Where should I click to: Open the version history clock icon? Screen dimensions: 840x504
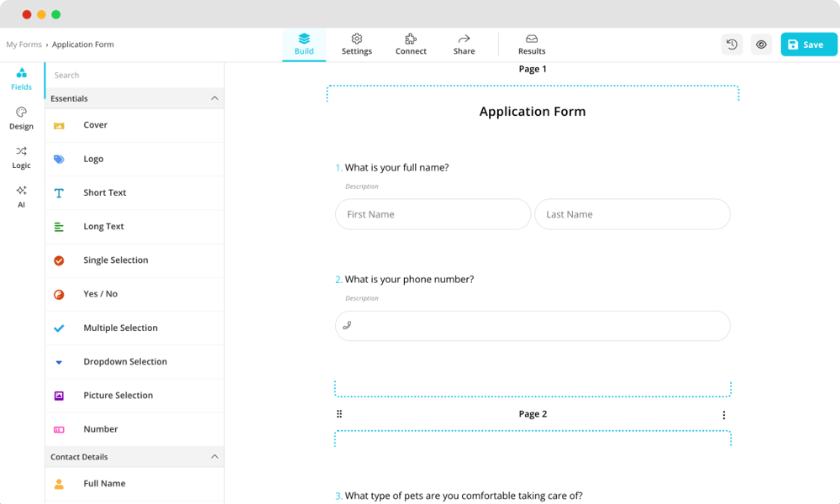(732, 45)
